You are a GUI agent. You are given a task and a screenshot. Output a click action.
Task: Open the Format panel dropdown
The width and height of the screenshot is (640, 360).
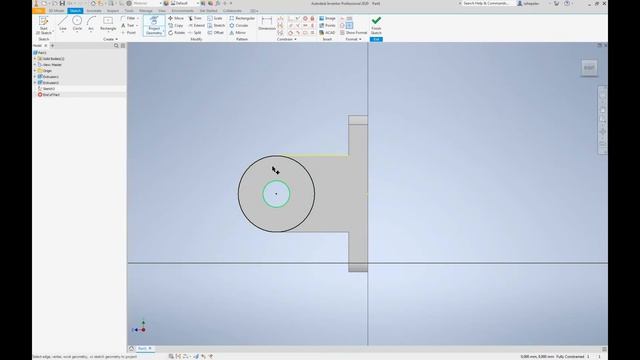pos(353,39)
